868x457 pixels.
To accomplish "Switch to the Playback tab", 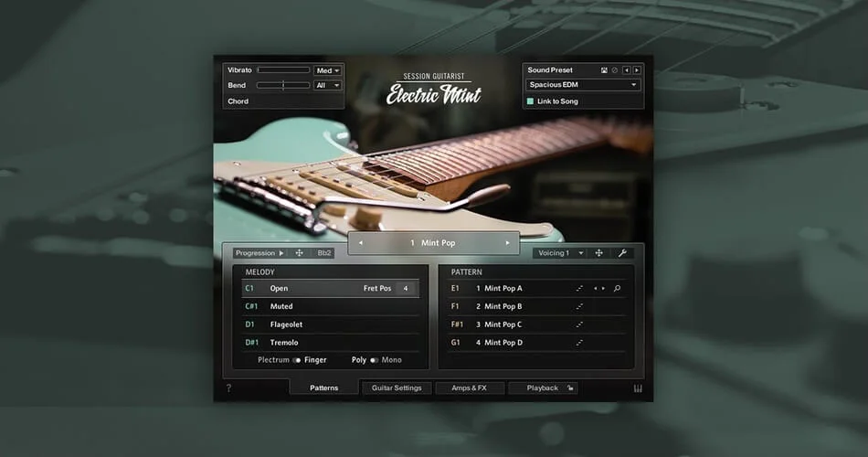I will (x=543, y=388).
